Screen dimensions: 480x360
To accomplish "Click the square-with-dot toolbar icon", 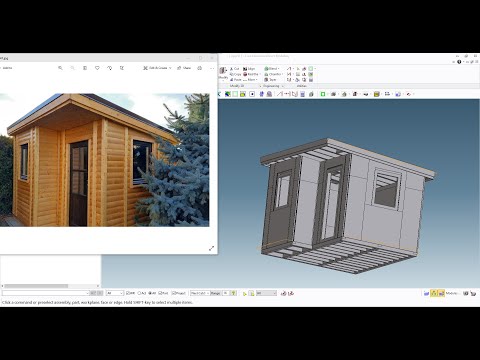I will coord(252,94).
